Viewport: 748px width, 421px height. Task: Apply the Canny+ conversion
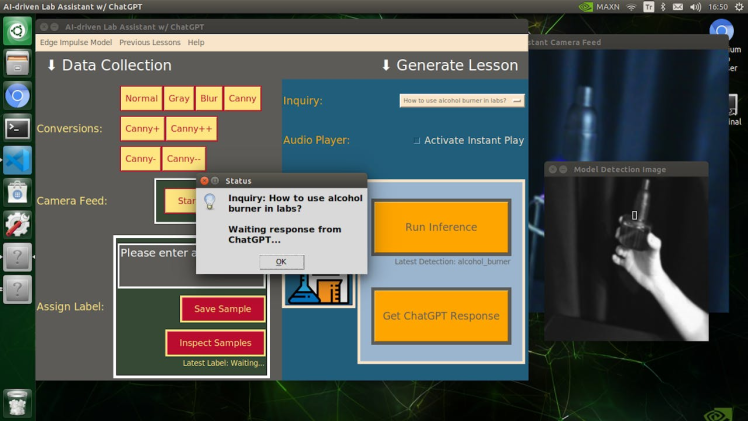(142, 129)
